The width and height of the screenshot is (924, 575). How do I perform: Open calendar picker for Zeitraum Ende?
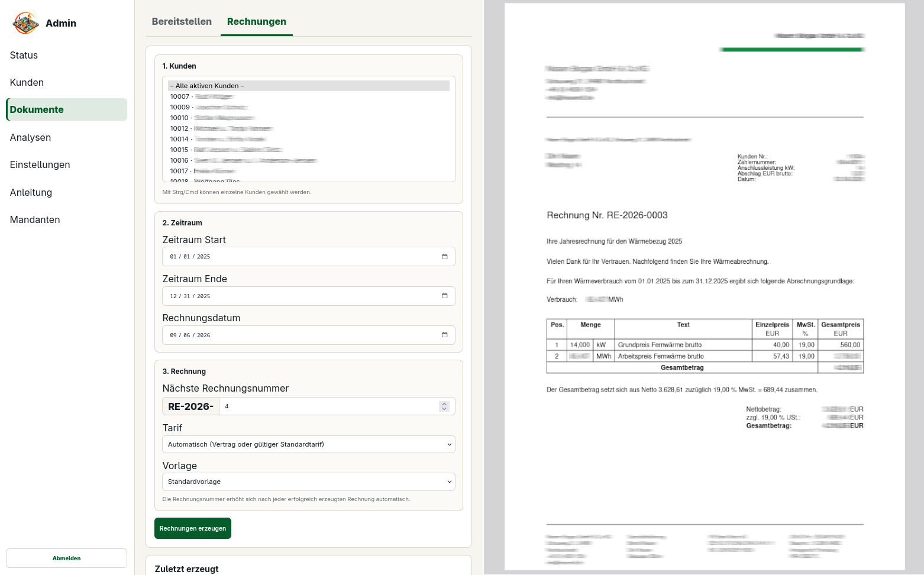[444, 296]
